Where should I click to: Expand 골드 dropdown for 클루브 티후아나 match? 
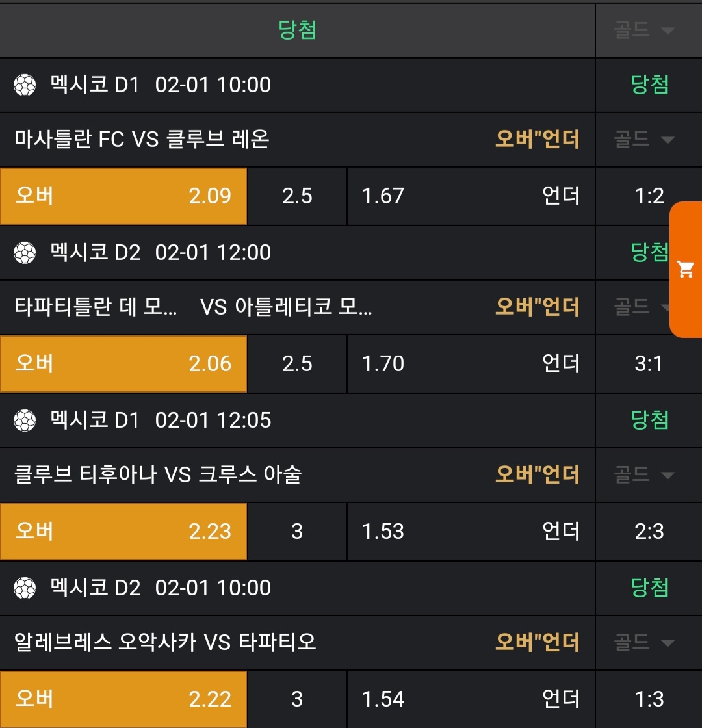coord(643,475)
